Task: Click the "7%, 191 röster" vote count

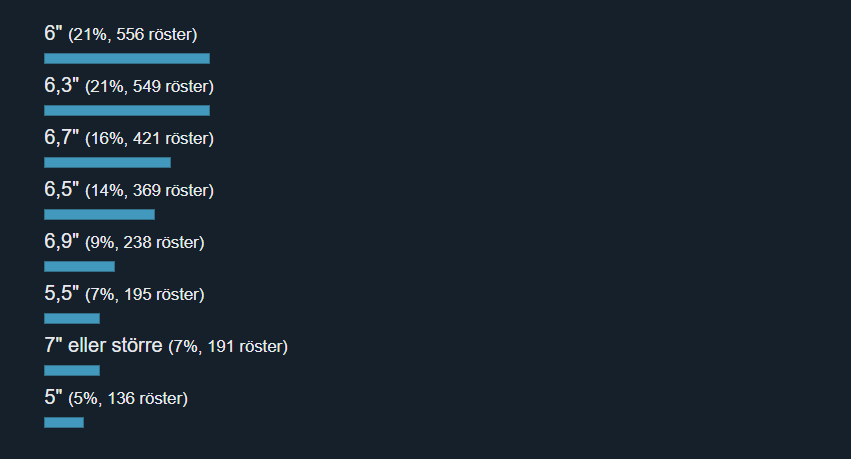Action: (x=228, y=347)
